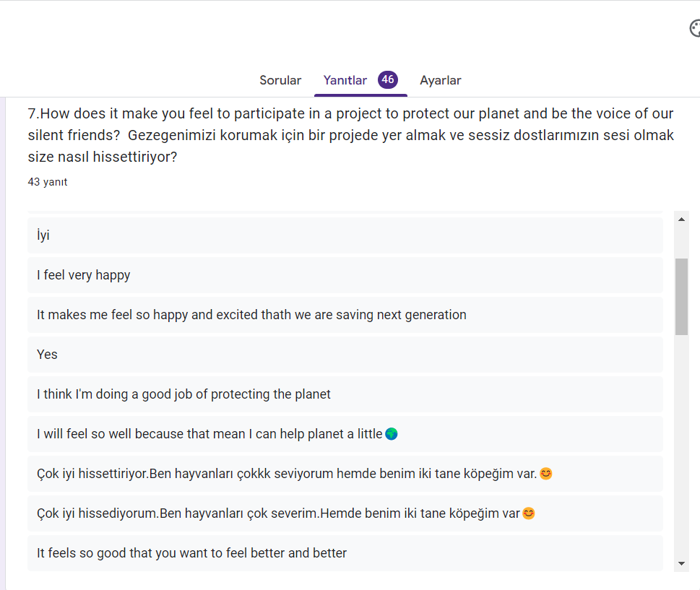Click the globe emoji after "planet a little"

(x=392, y=434)
